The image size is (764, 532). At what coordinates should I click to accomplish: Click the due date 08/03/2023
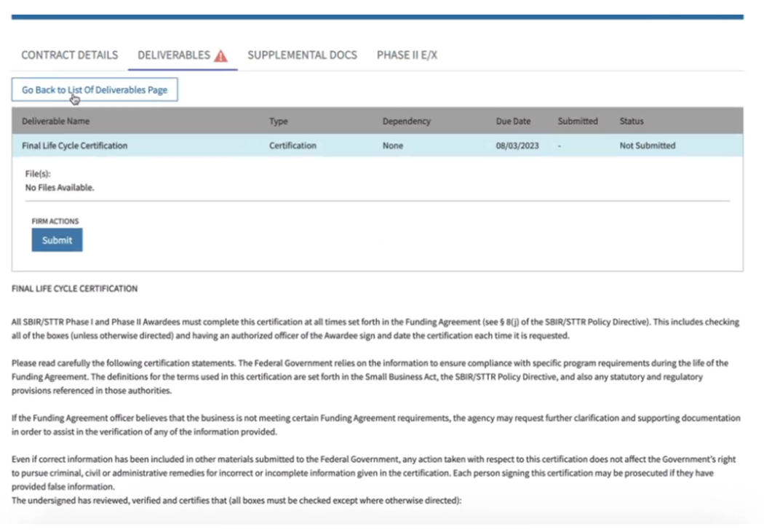coord(517,146)
